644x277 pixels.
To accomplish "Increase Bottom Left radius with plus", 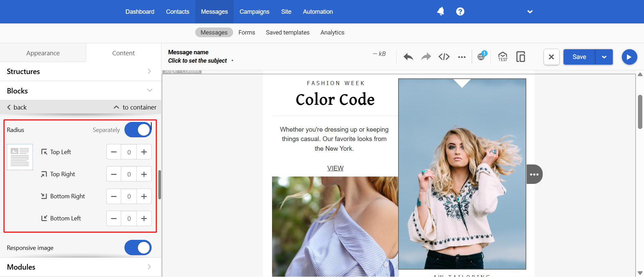I will 144,218.
